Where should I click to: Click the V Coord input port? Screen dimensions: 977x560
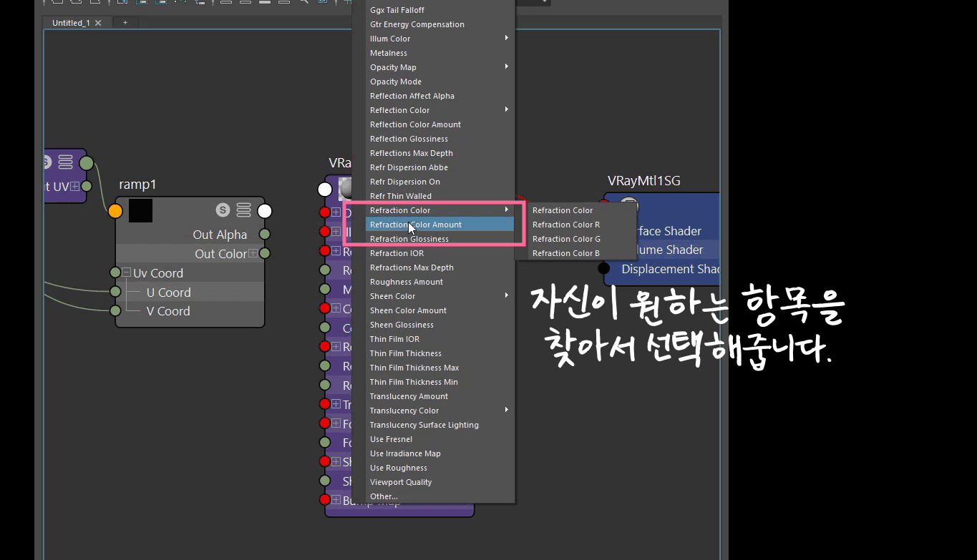click(x=115, y=310)
